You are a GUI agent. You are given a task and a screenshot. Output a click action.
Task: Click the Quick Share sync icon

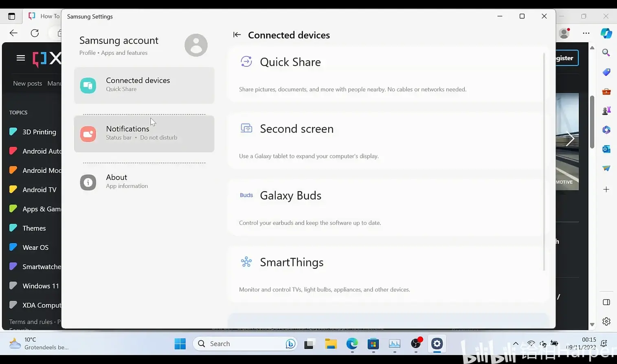click(246, 61)
